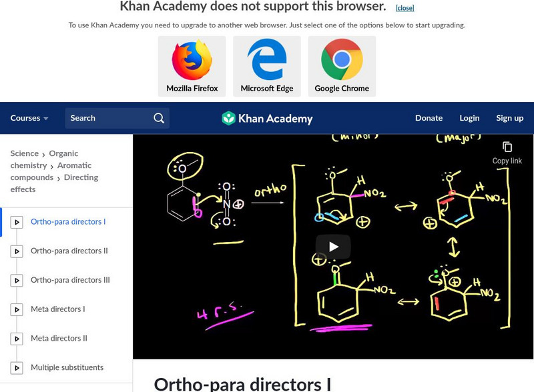Click the play icon beside Meta directors II
The height and width of the screenshot is (392, 534).
coord(16,338)
